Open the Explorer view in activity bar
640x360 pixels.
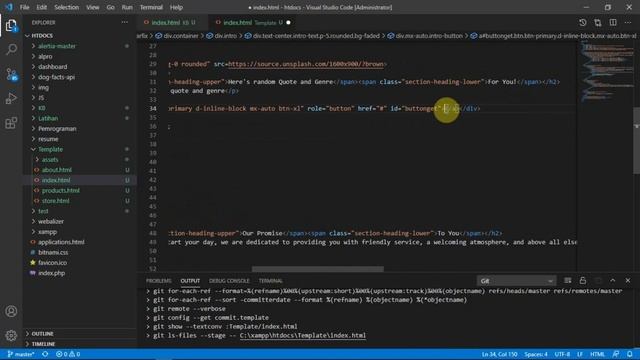pyautogui.click(x=11, y=26)
